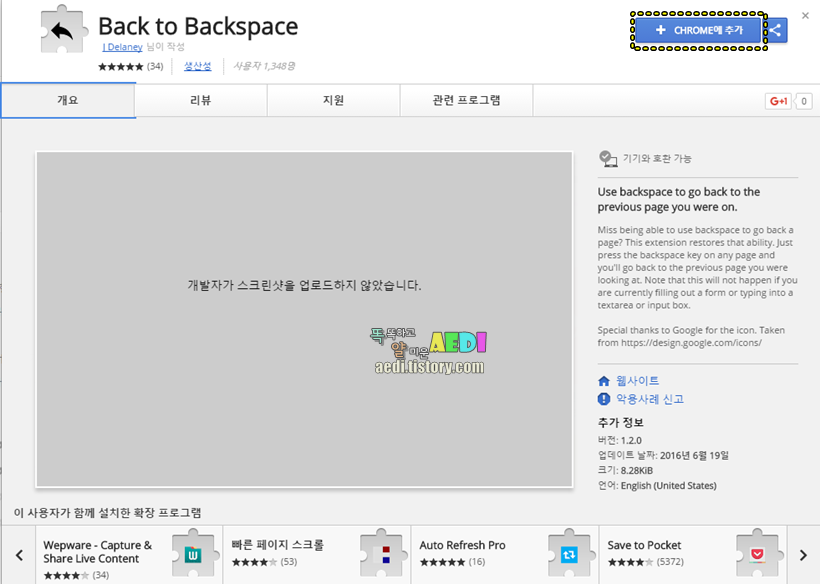820x584 pixels.
Task: Open the 지원 tab
Action: pos(333,99)
